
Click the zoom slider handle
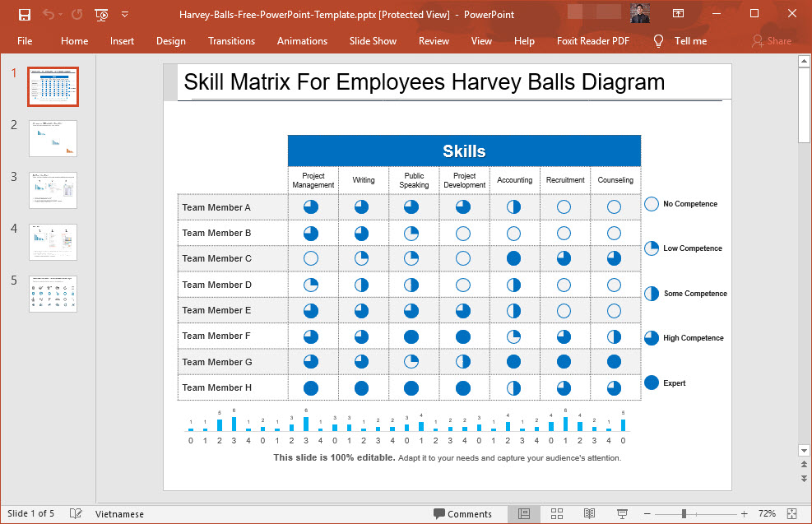[684, 513]
